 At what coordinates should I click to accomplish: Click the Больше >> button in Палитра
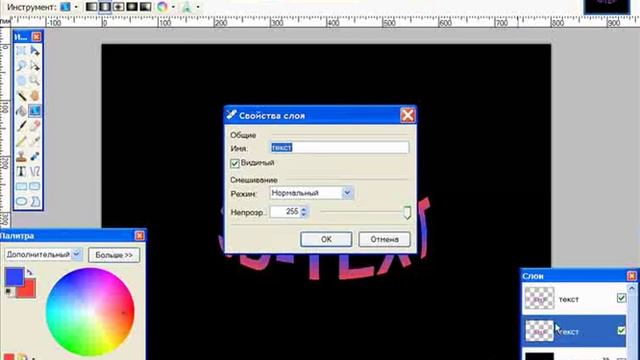pos(114,255)
